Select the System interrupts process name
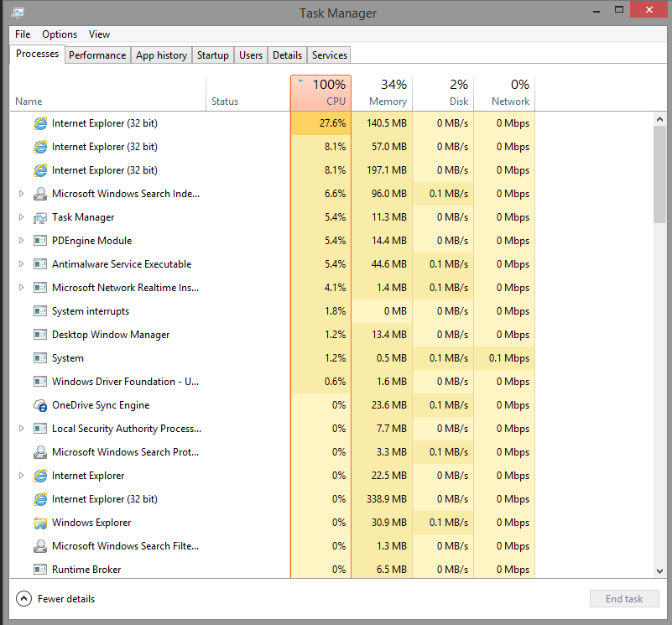Screen dimensions: 672x625 [x=91, y=311]
